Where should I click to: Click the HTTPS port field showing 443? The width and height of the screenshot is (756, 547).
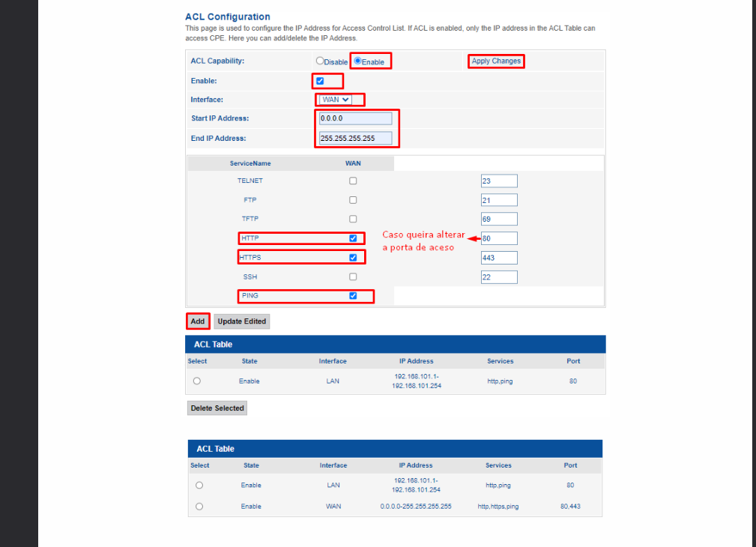pyautogui.click(x=499, y=258)
